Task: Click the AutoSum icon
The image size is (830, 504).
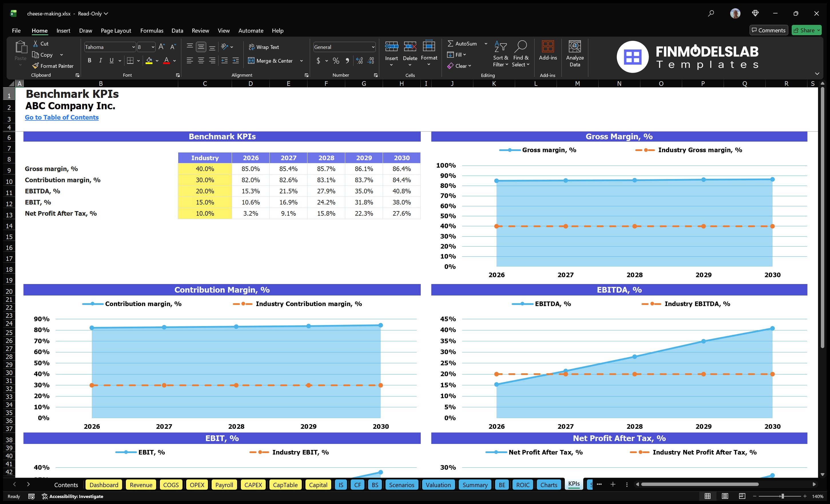Action: click(x=451, y=43)
